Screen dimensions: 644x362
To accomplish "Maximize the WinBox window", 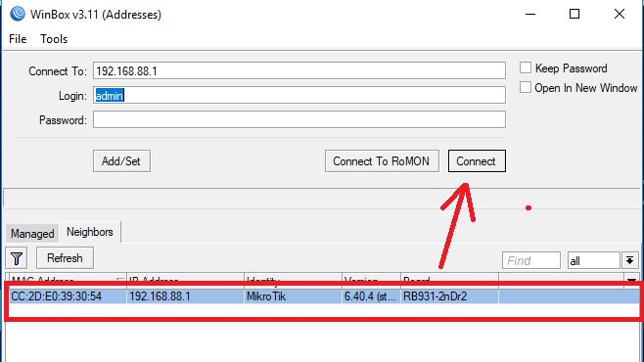I will pos(575,14).
